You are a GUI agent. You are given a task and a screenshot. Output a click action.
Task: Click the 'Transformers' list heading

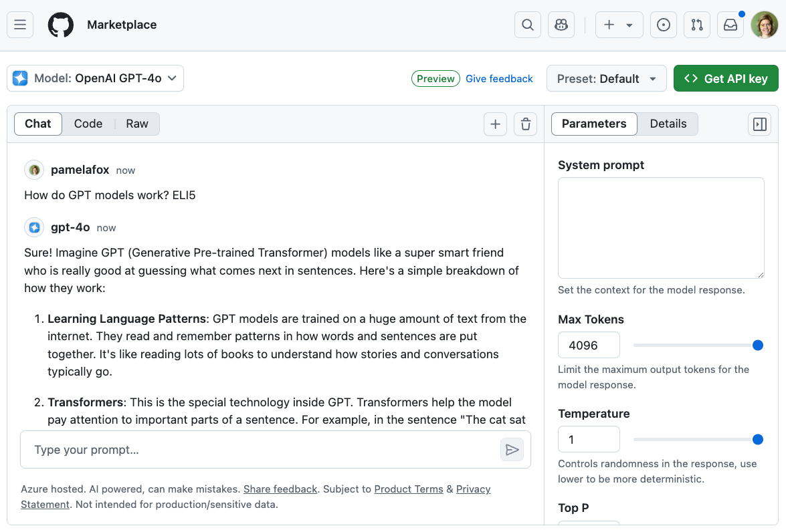pyautogui.click(x=86, y=402)
